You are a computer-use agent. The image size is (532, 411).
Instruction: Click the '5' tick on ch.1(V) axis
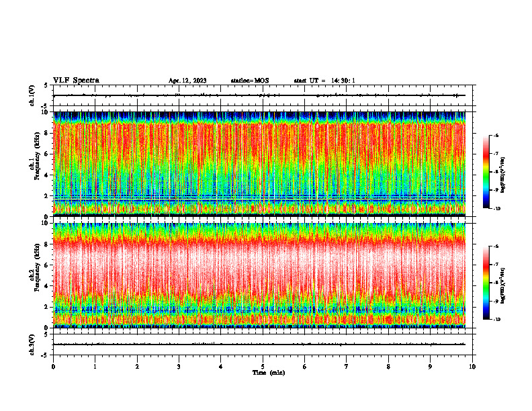point(46,86)
